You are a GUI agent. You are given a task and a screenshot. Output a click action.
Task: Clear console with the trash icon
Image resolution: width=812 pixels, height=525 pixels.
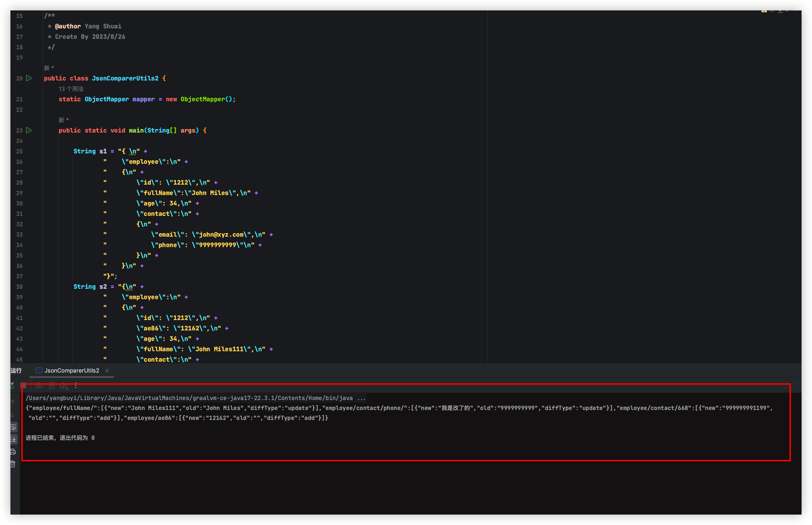13,464
